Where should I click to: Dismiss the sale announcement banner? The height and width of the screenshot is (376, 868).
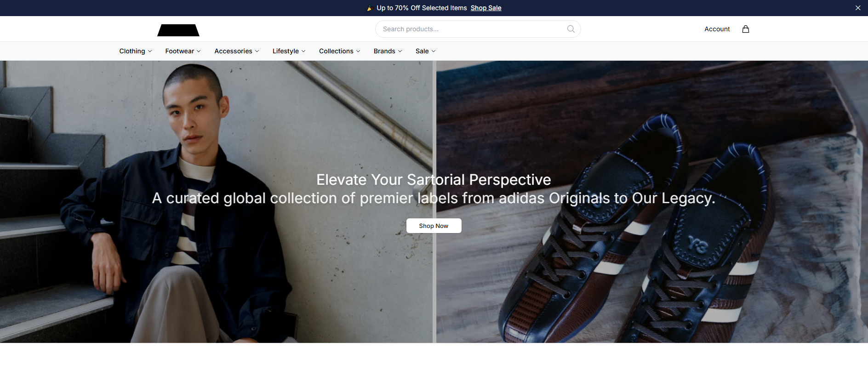pyautogui.click(x=858, y=8)
